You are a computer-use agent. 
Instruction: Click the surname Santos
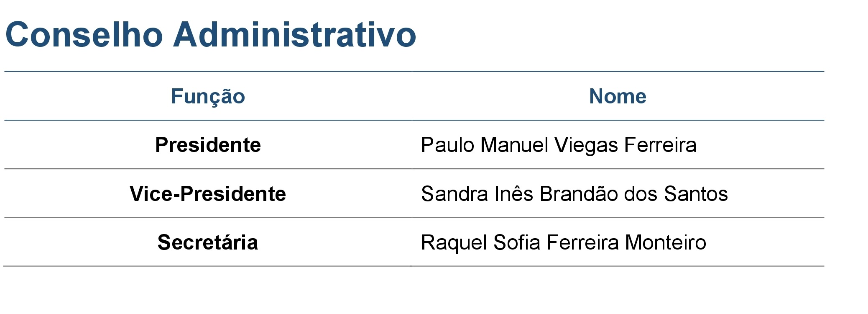(x=696, y=194)
